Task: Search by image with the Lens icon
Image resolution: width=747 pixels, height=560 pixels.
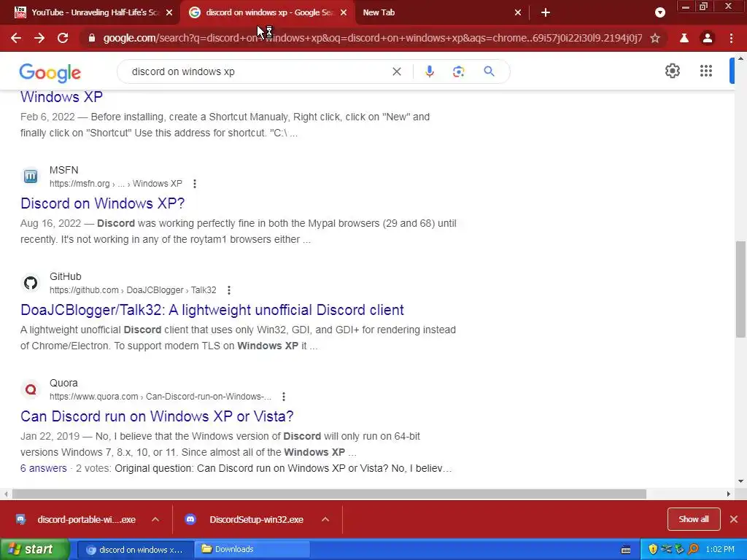Action: (x=458, y=71)
